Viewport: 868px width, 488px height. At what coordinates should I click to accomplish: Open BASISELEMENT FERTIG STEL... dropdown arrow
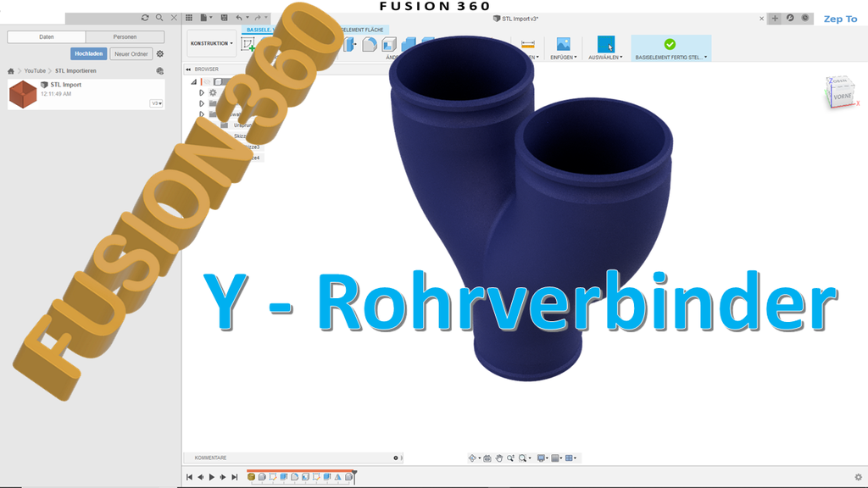coord(705,57)
